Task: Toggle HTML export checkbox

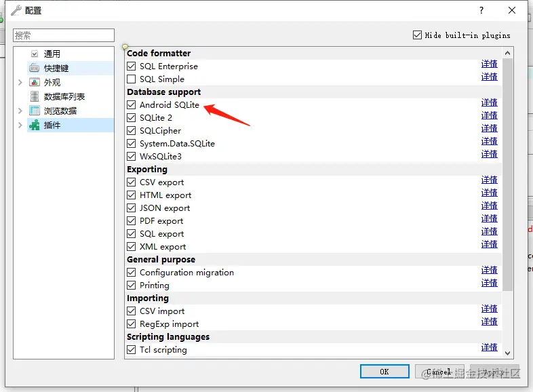Action: tap(131, 195)
